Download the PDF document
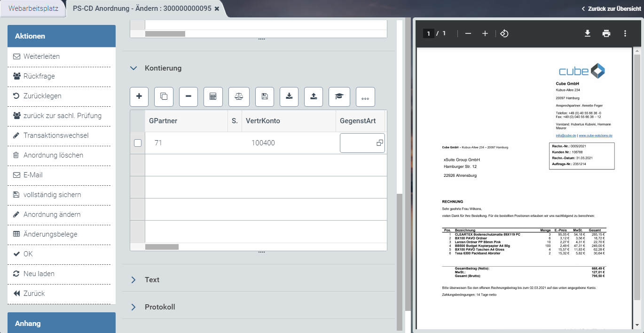Screen dimensions: 644x333 [x=587, y=33]
